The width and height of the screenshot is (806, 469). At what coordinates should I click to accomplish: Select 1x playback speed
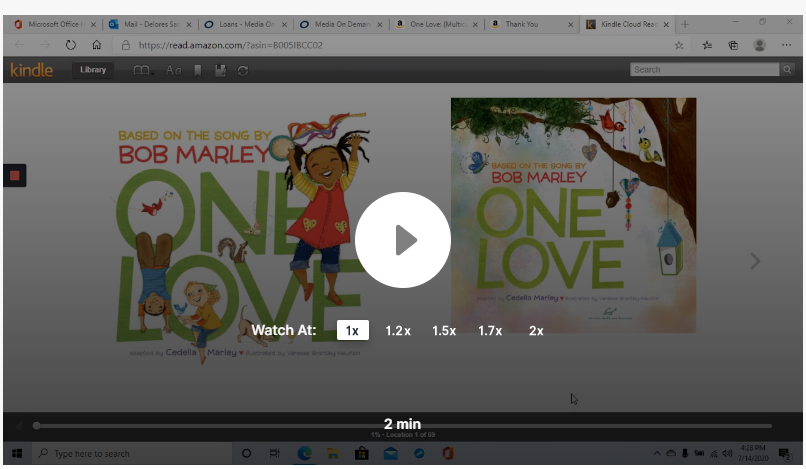tap(353, 330)
